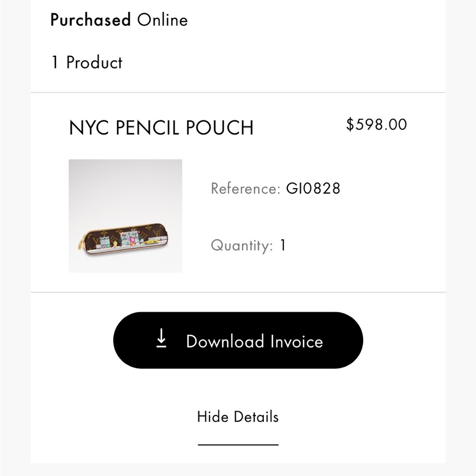The width and height of the screenshot is (476, 476).
Task: Select the reference number GI0828
Action: (313, 188)
